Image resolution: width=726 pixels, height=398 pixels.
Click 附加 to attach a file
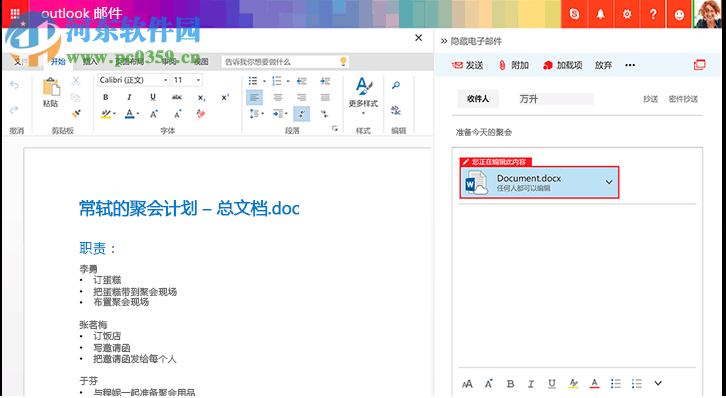pyautogui.click(x=513, y=65)
